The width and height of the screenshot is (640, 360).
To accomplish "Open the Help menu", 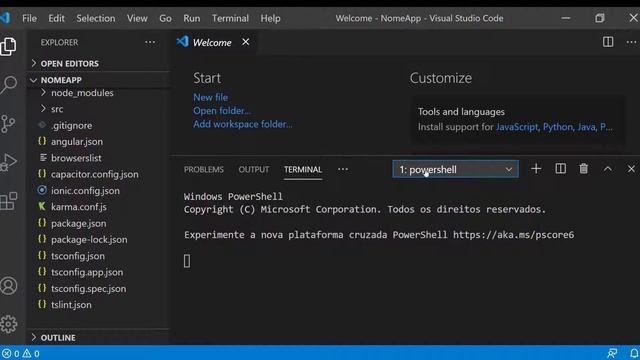I will click(x=270, y=18).
